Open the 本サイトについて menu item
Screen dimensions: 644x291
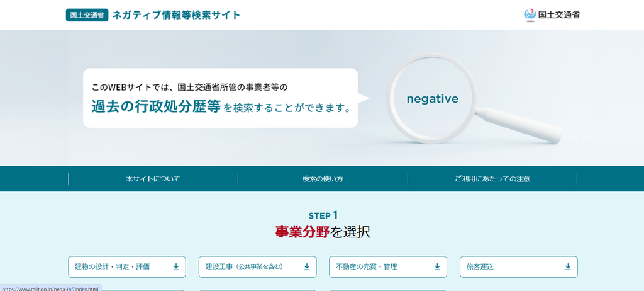[x=153, y=179]
